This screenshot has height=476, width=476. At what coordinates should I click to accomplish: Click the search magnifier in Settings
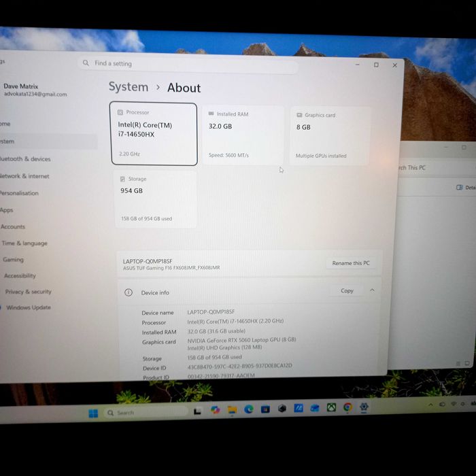pos(86,63)
